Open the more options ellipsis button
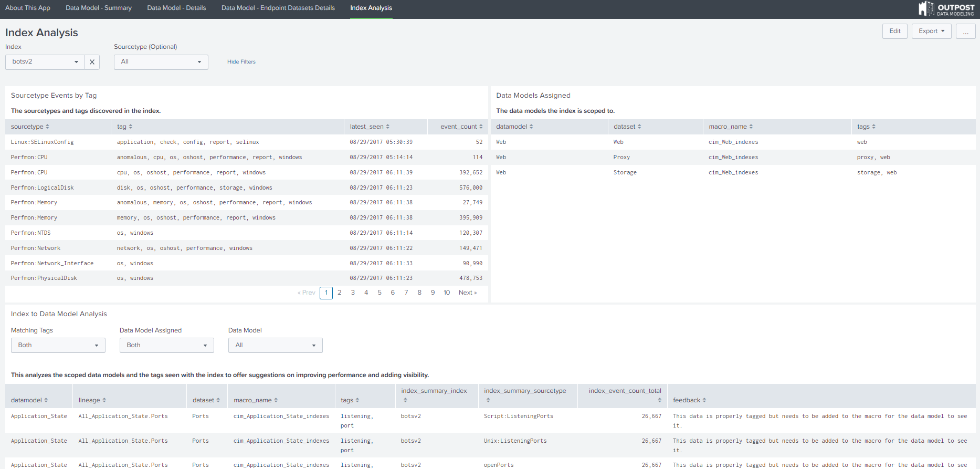980x469 pixels. 966,31
